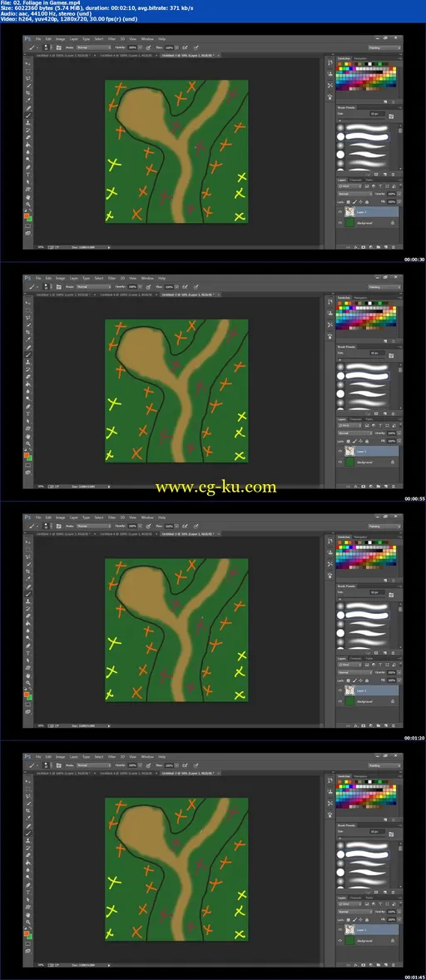Open the Filter menu in the 00:00:55 frame
Image resolution: width=426 pixels, height=980 pixels.
111,277
